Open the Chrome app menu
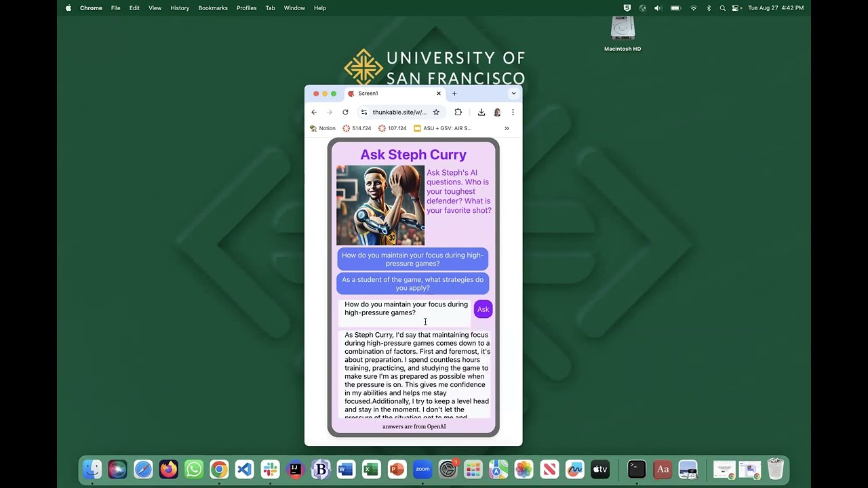The width and height of the screenshot is (868, 488). (x=91, y=8)
